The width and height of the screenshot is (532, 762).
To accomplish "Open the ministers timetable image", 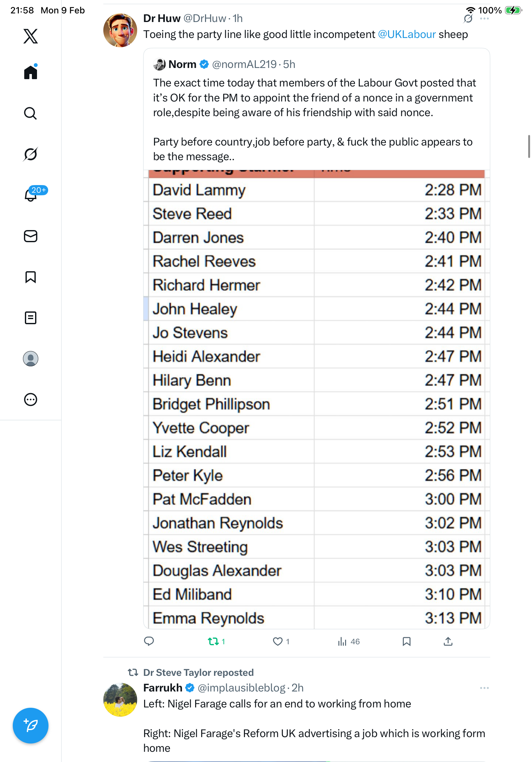I will [x=316, y=398].
